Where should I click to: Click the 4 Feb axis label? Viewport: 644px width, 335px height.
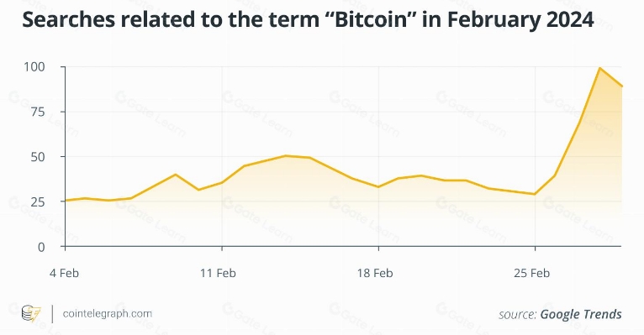pos(64,273)
